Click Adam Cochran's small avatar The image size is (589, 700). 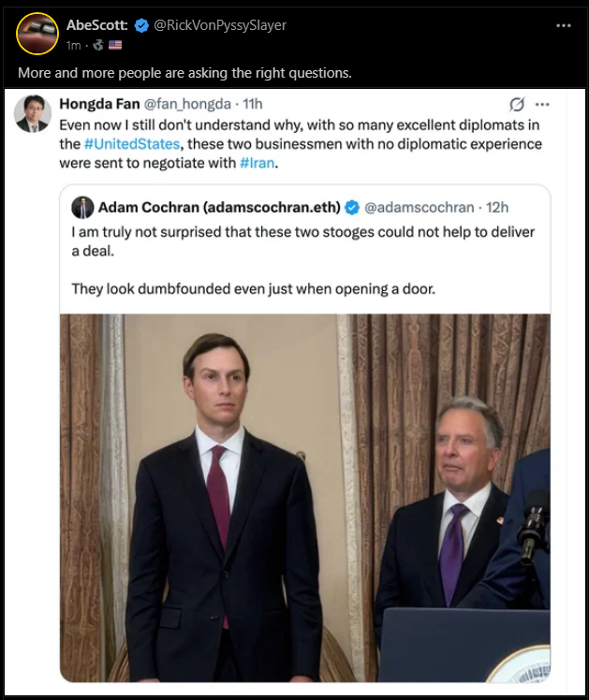click(82, 207)
